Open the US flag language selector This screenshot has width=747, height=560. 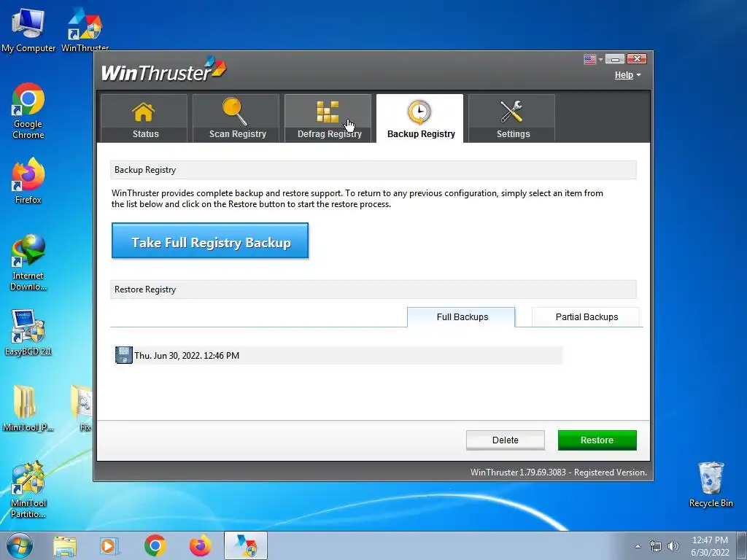592,59
